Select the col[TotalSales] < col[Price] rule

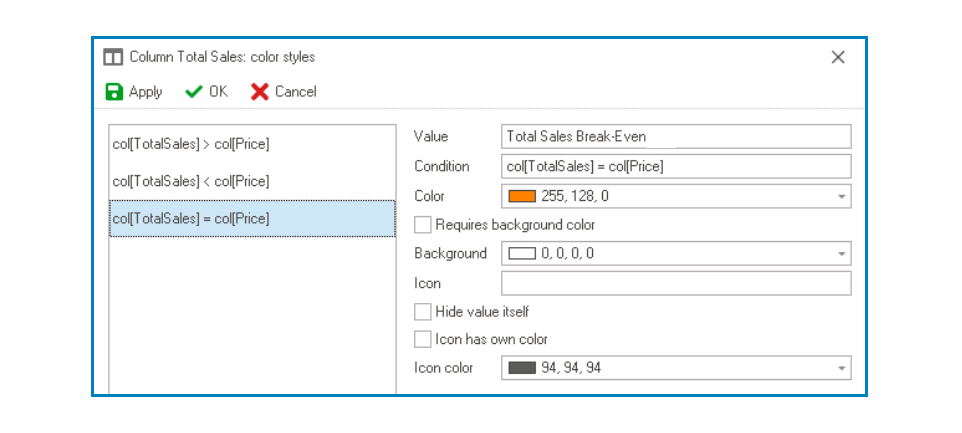tap(190, 181)
